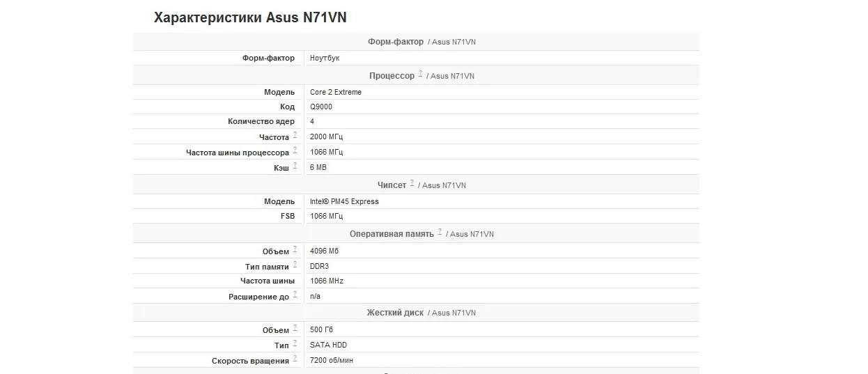
Task: Open help icon for Оперативная память
Action: point(440,232)
